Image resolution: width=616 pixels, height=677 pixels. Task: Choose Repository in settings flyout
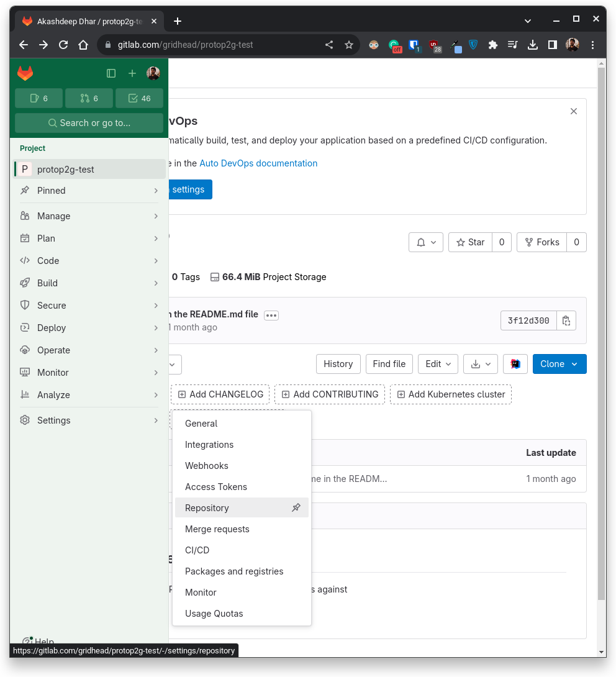tap(242, 508)
